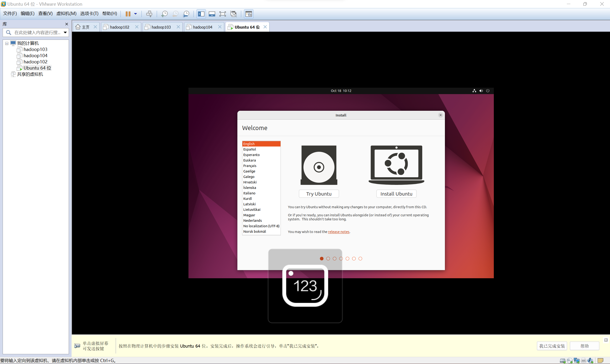Collapse the 我的计算机 tree node
This screenshot has height=364, width=610.
click(7, 43)
